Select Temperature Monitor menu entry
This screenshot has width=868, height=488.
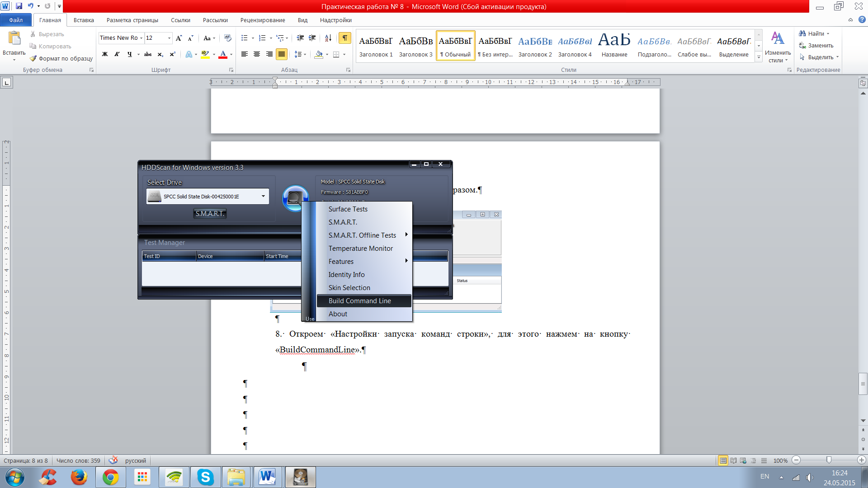[364, 249]
